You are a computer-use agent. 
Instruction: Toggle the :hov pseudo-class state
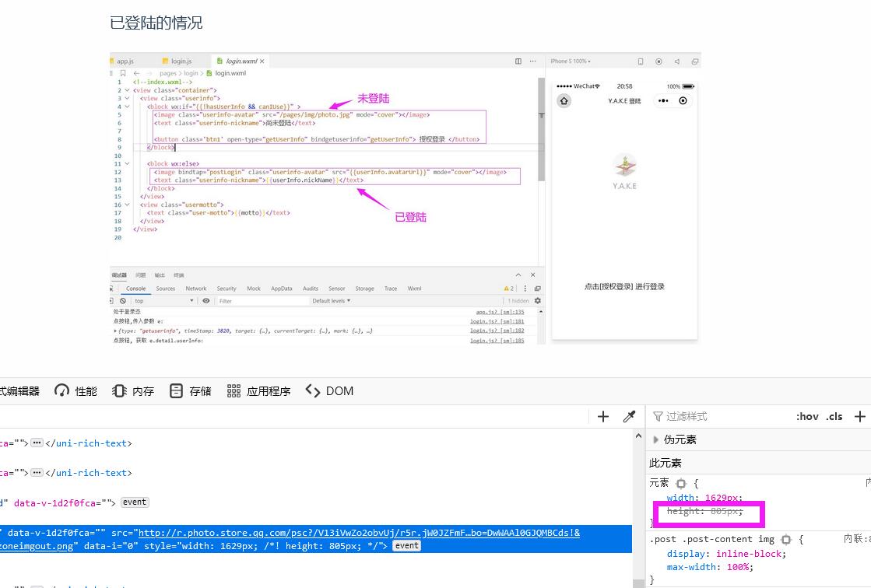point(808,416)
